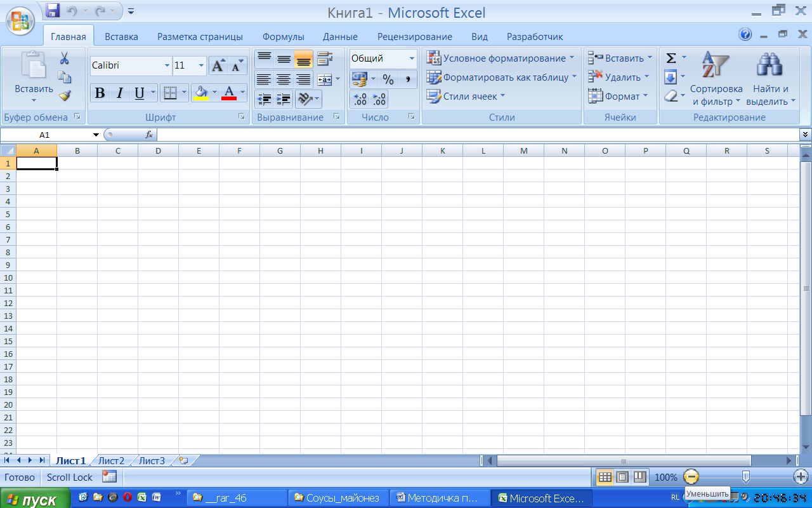Toggle top vertical alignment
The image size is (812, 508).
[x=264, y=59]
